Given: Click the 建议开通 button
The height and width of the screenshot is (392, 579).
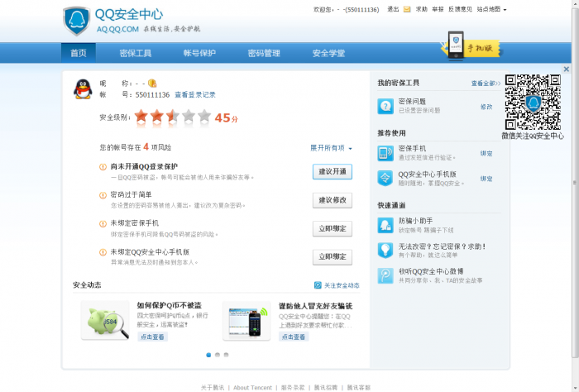Looking at the screenshot, I should (333, 172).
